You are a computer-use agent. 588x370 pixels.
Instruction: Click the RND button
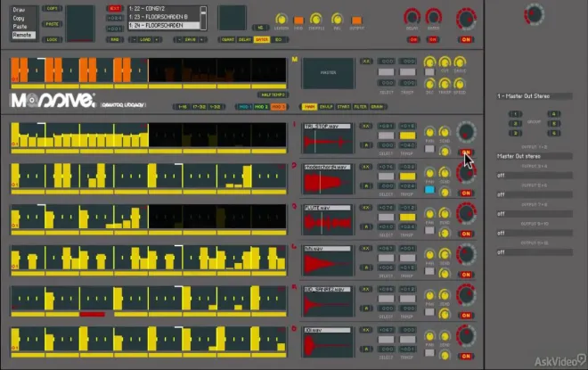click(x=115, y=39)
